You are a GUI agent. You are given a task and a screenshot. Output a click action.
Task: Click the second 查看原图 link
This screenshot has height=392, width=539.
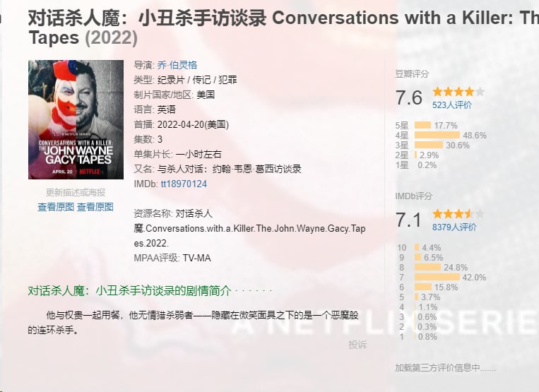pos(95,207)
